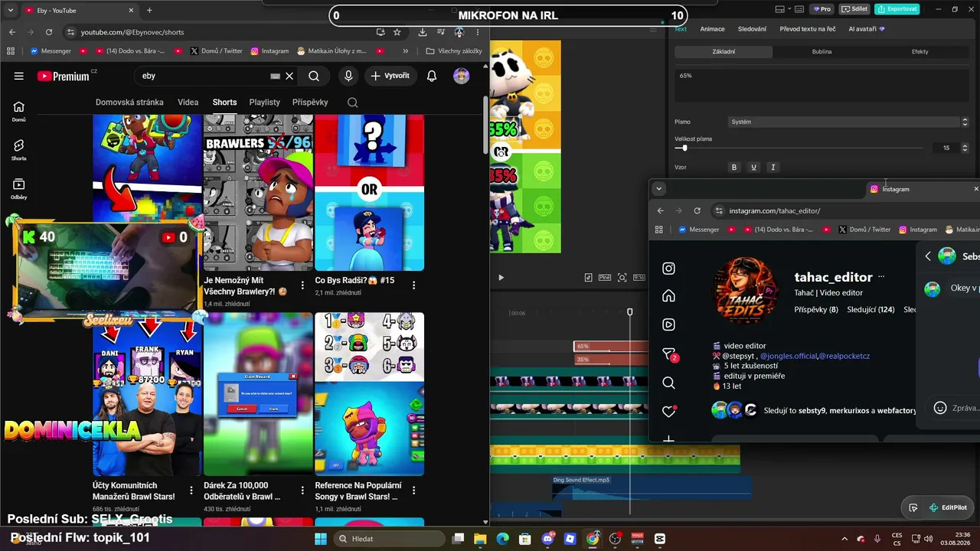Adjust font size stepper showing 15
Screen dimensions: 980x551
[x=965, y=148]
